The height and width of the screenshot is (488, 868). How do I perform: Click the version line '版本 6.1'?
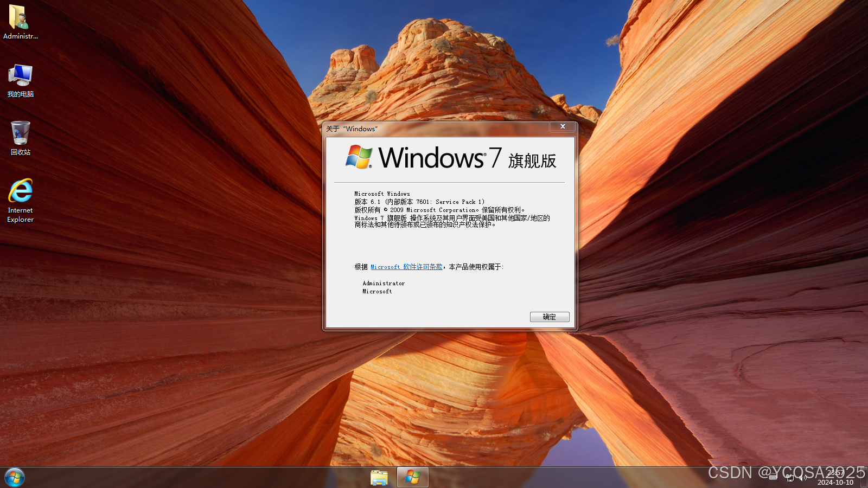click(419, 202)
